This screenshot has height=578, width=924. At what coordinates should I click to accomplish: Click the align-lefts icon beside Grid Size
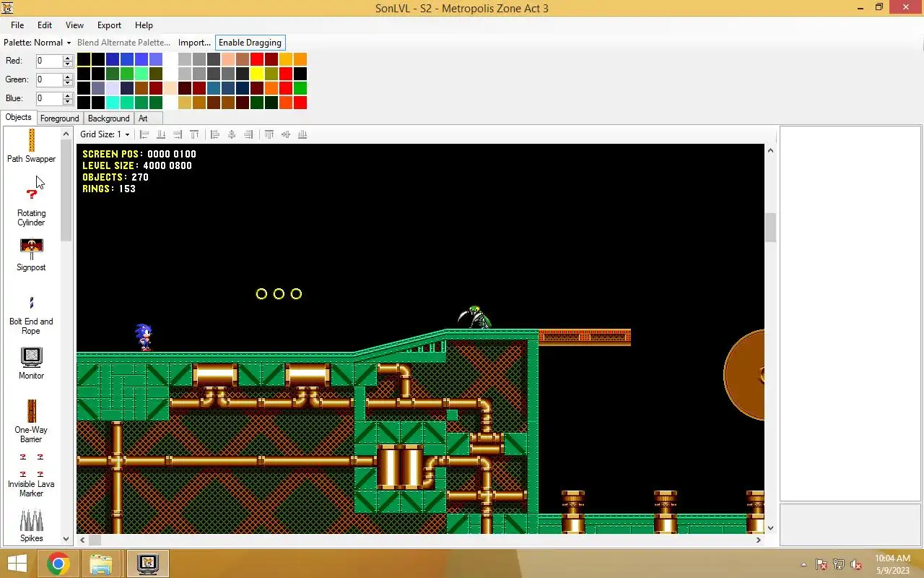[x=144, y=134]
